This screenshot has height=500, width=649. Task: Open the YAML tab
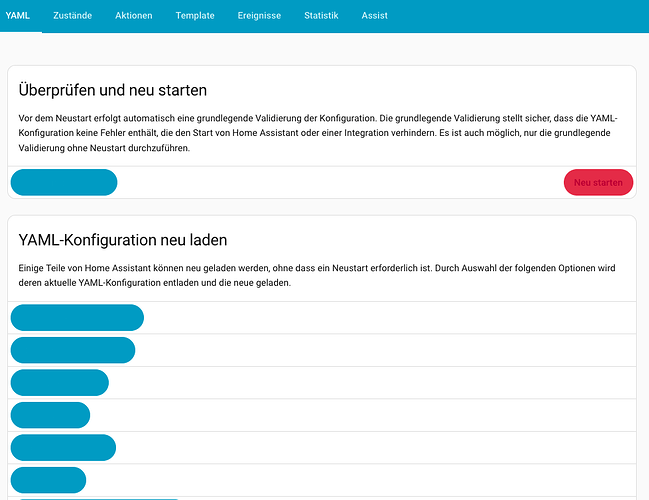[18, 16]
